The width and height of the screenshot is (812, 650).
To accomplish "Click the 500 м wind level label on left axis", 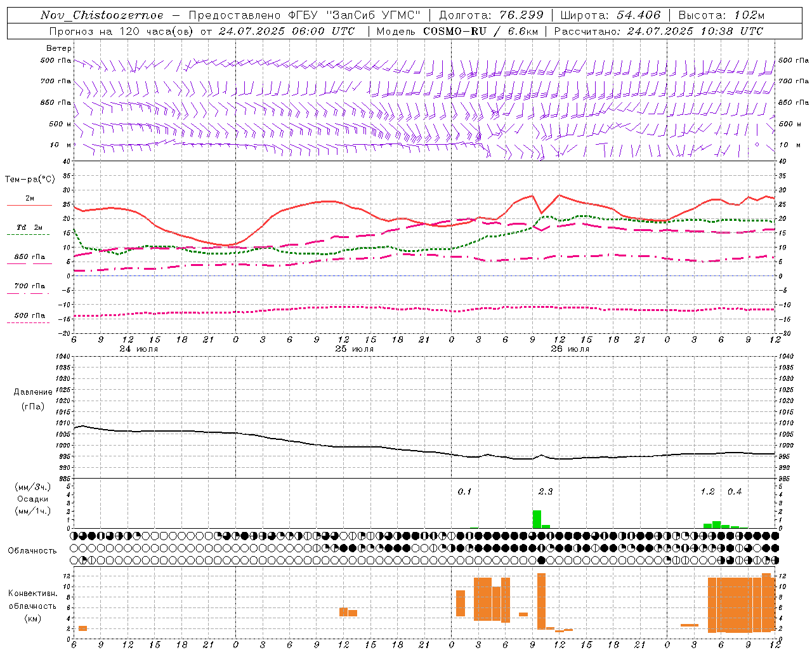I will click(60, 124).
